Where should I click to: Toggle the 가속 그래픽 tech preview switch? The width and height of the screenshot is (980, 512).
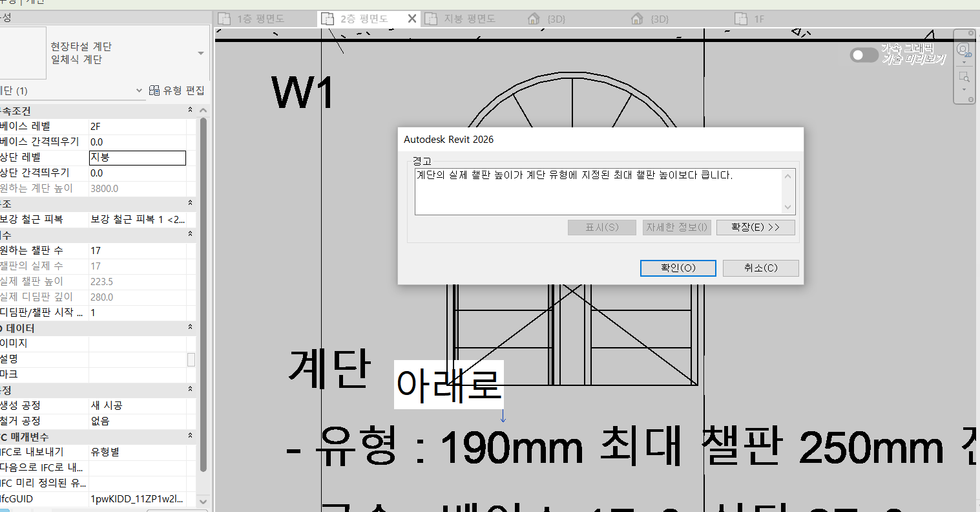tap(864, 55)
